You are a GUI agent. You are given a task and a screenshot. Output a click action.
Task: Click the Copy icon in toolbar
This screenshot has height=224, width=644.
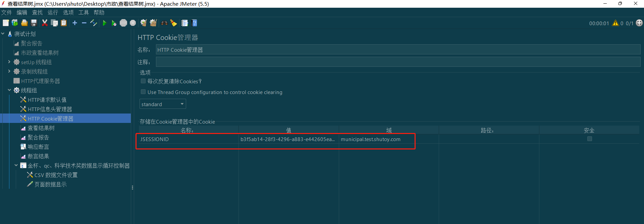[54, 23]
